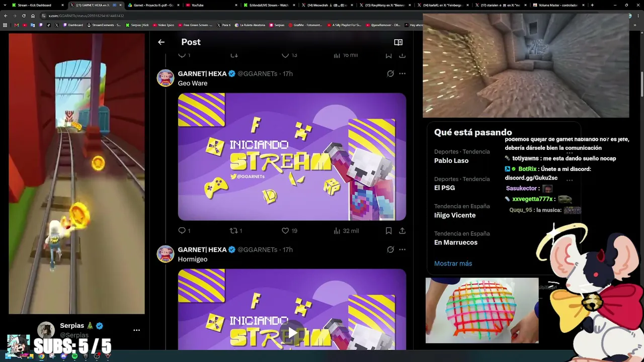
Task: Share the Geo Ware post
Action: point(402,231)
